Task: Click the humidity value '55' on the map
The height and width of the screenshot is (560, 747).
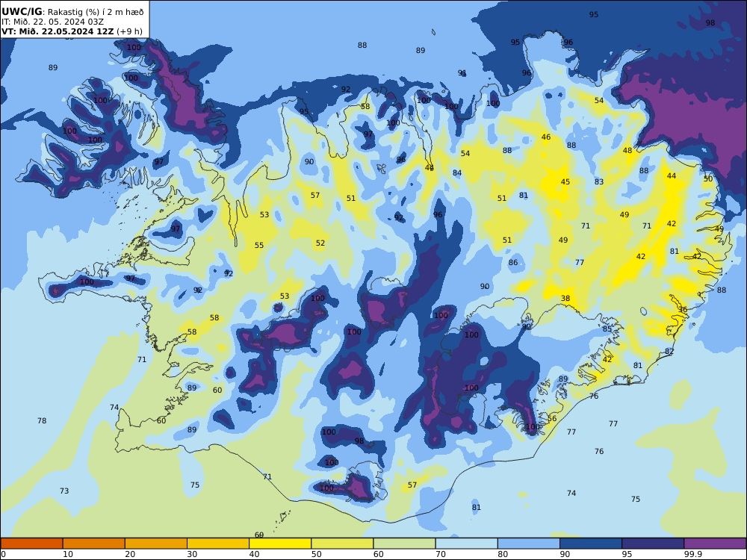Action: [x=258, y=245]
